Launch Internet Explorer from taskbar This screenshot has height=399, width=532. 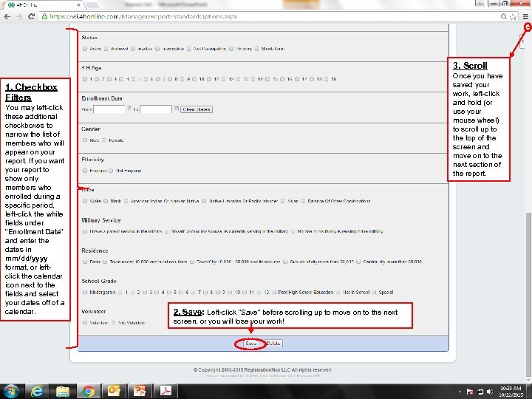[x=37, y=391]
